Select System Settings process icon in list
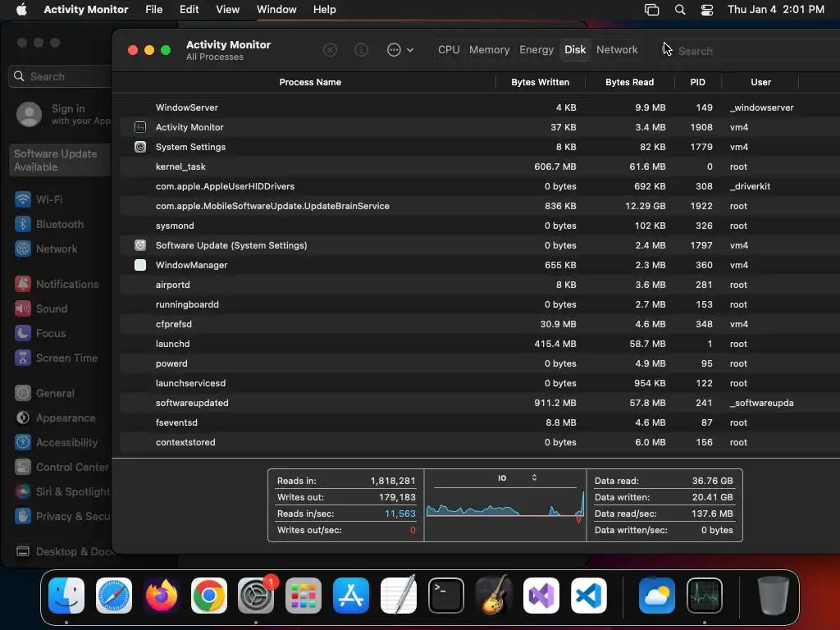The height and width of the screenshot is (630, 840). (x=139, y=147)
